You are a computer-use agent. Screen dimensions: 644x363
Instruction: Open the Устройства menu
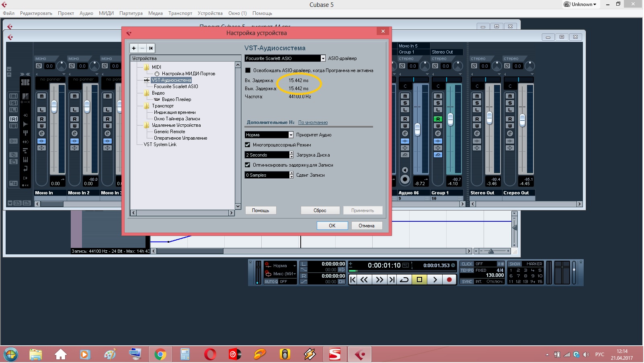pyautogui.click(x=210, y=13)
